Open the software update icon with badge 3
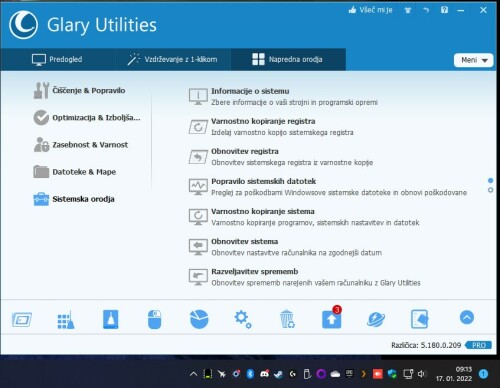This screenshot has height=388, width=500. click(332, 318)
